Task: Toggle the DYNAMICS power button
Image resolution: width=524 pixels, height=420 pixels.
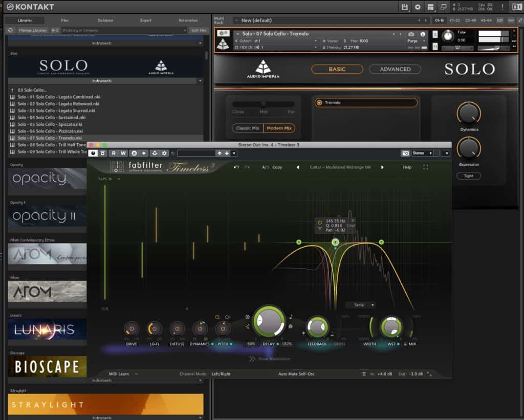Action: tap(200, 329)
